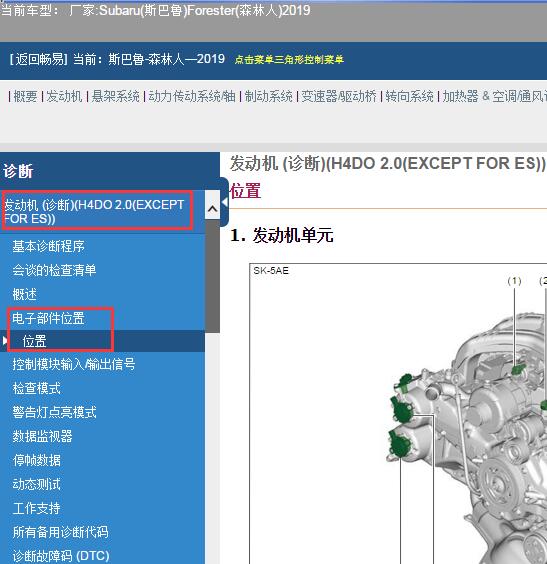The image size is (547, 564).
Task: Click the 诊断 panel header
Action: click(x=110, y=171)
